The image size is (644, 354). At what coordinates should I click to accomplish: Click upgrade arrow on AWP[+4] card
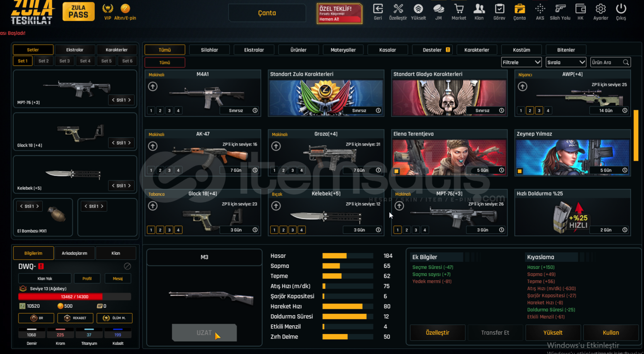523,86
